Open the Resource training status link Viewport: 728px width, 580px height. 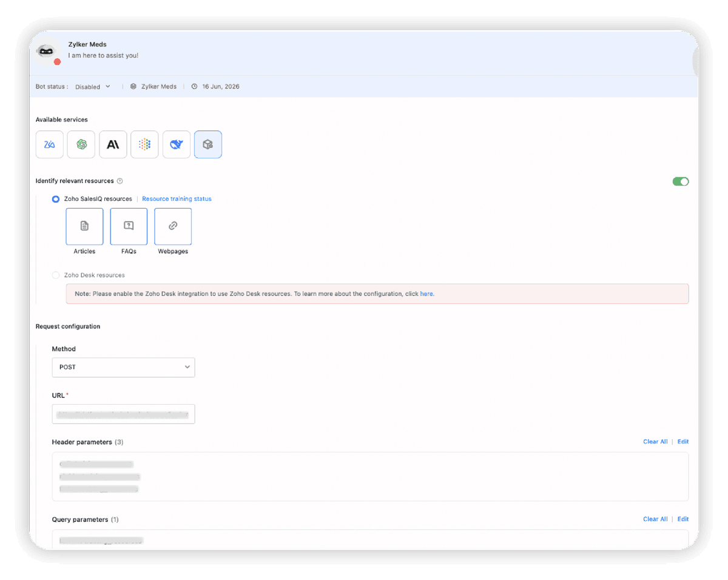[x=177, y=199]
